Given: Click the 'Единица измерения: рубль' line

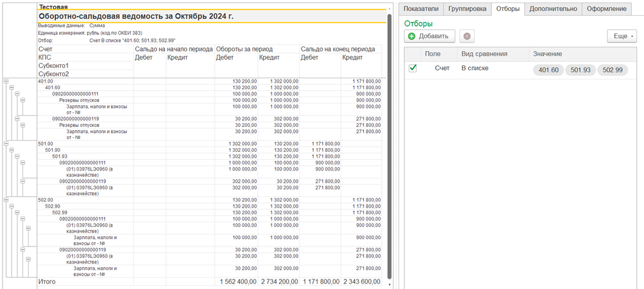Looking at the screenshot, I should point(91,33).
